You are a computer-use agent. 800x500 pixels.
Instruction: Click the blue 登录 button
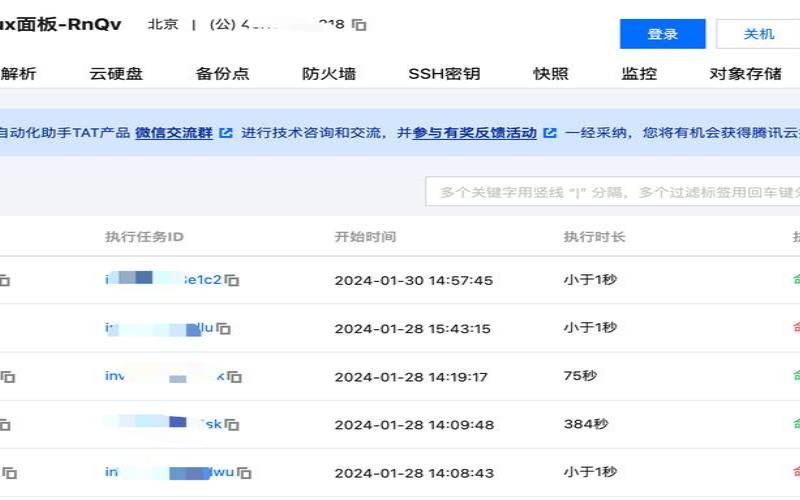click(662, 34)
